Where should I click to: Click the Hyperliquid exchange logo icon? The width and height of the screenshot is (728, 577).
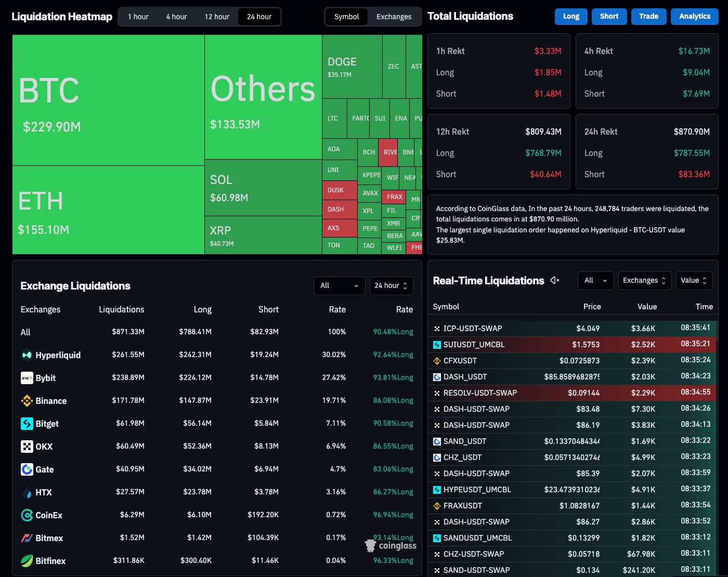[x=27, y=355]
